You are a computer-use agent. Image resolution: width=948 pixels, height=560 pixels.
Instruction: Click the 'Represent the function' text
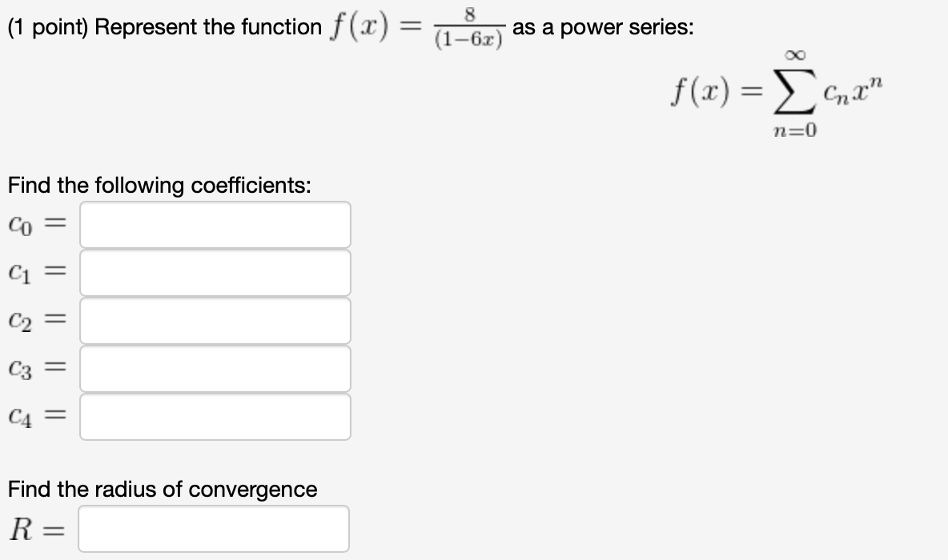tap(208, 27)
